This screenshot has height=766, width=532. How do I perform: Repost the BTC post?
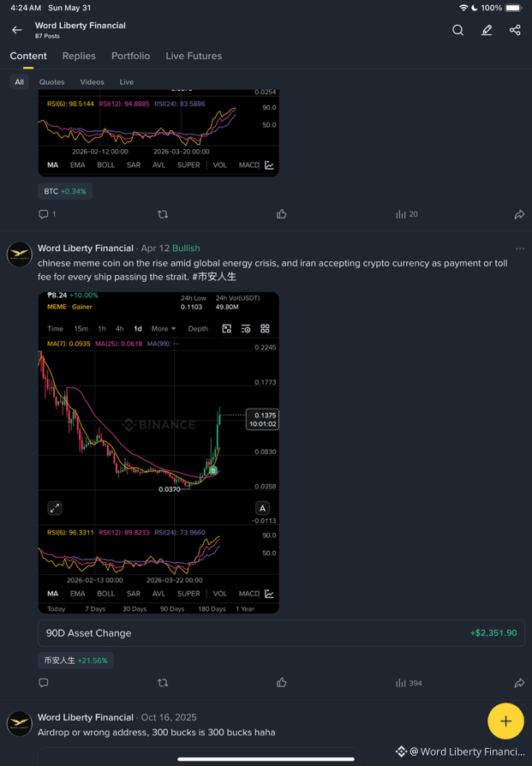click(163, 214)
